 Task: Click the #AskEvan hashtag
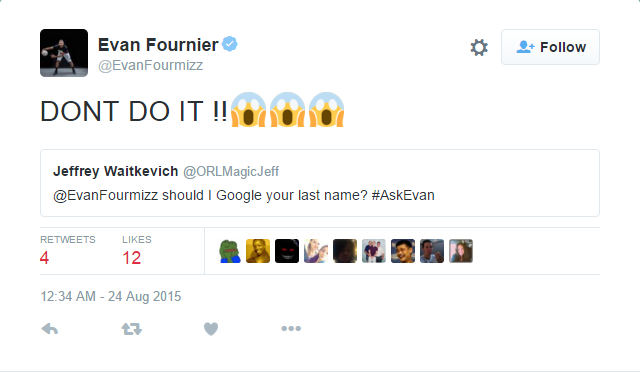(403, 195)
